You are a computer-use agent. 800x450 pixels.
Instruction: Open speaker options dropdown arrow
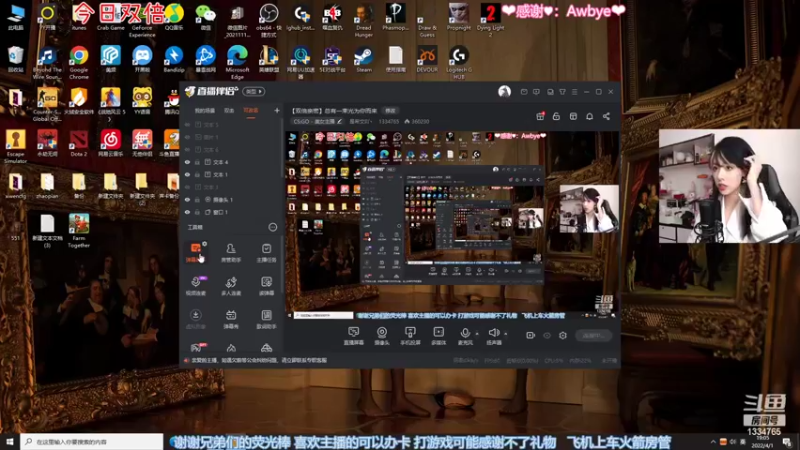click(x=506, y=334)
